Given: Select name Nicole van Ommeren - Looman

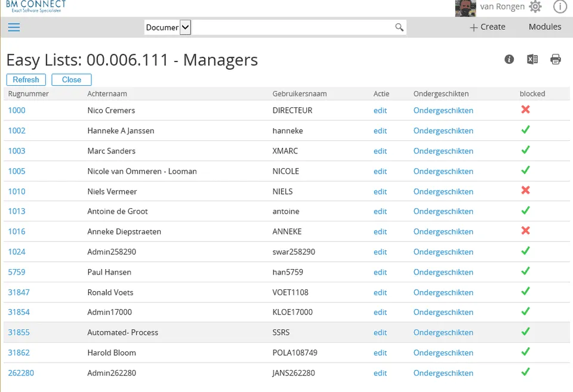Looking at the screenshot, I should [142, 171].
